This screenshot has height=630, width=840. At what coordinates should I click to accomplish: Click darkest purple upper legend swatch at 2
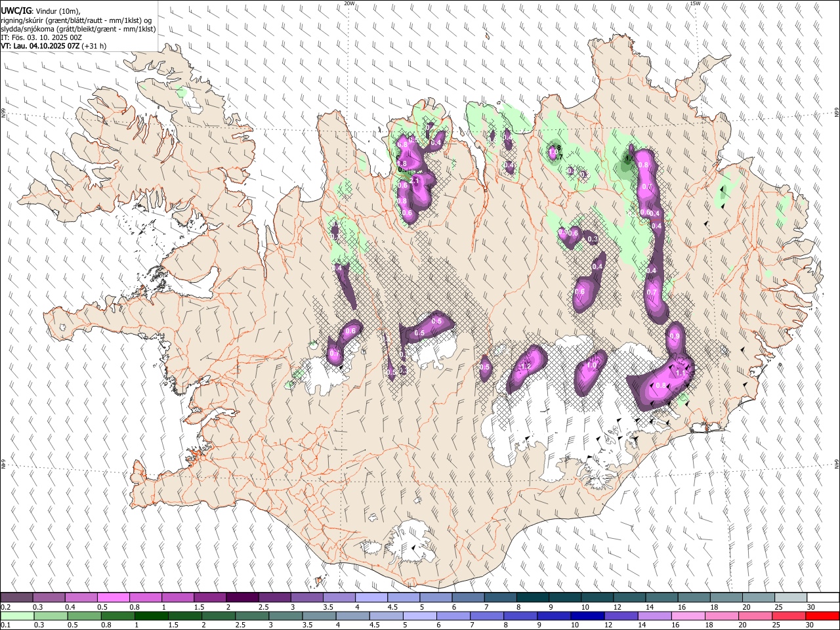click(242, 597)
